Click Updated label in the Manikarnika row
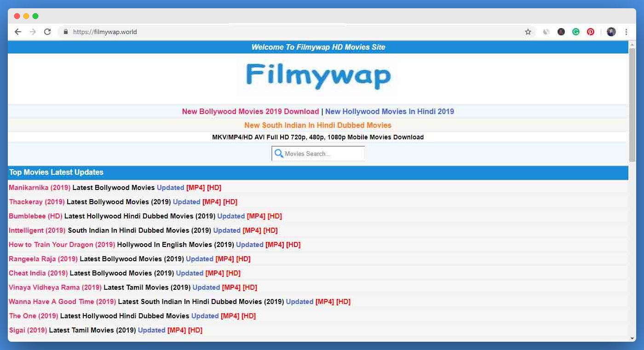This screenshot has width=644, height=350. point(171,188)
